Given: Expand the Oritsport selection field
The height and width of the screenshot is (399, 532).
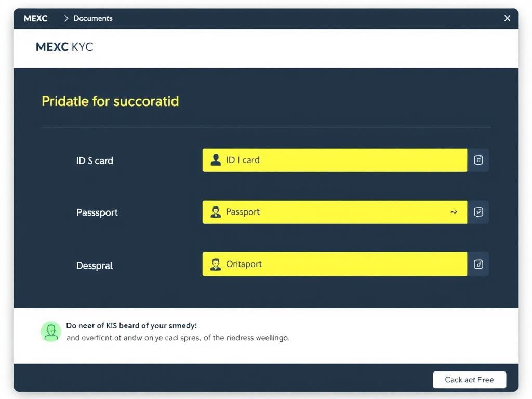Looking at the screenshot, I should (x=335, y=264).
